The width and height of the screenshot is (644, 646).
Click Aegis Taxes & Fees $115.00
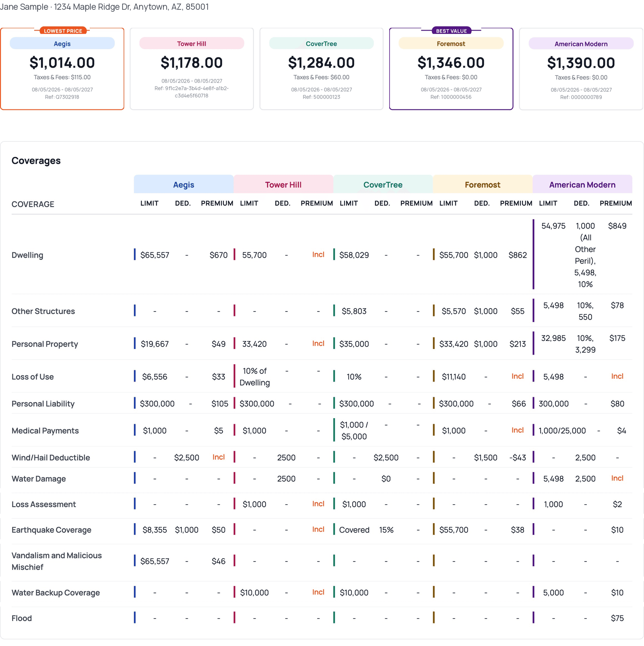(62, 77)
